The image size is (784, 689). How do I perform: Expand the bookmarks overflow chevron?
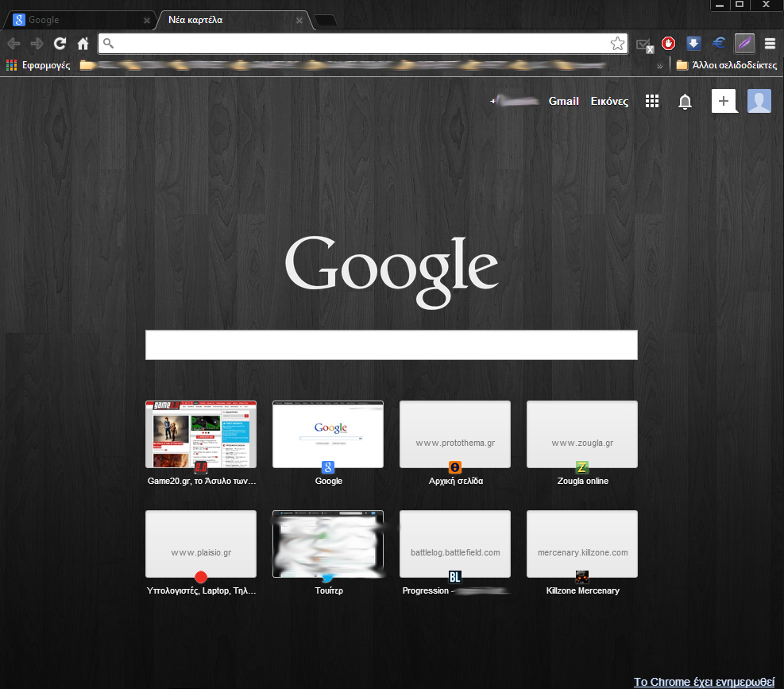pos(659,66)
